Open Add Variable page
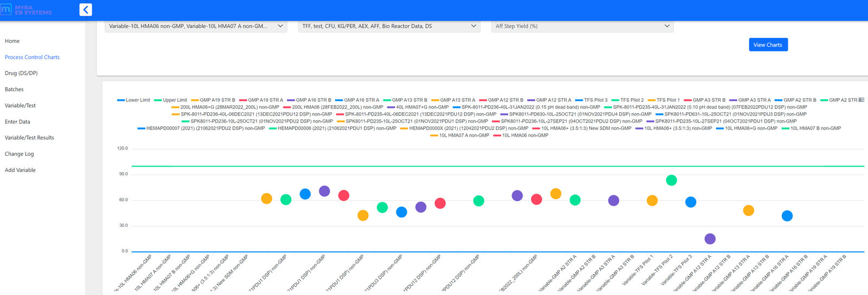Image resolution: width=868 pixels, height=295 pixels. click(20, 170)
